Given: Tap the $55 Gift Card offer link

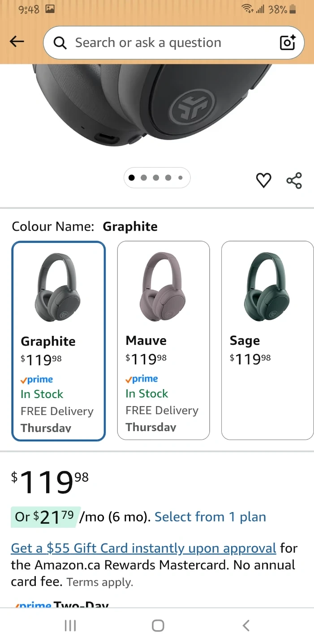Looking at the screenshot, I should tap(143, 548).
